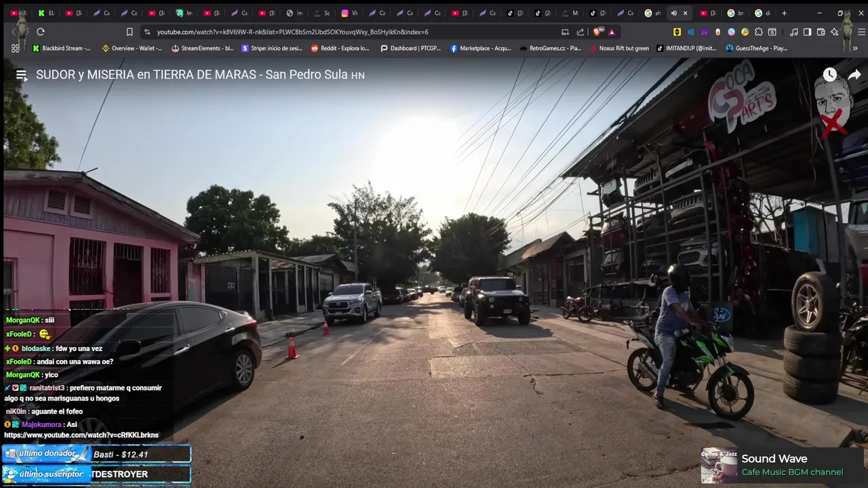
Task: Open the IMITANDUP TikTok bookmark
Action: tap(686, 48)
